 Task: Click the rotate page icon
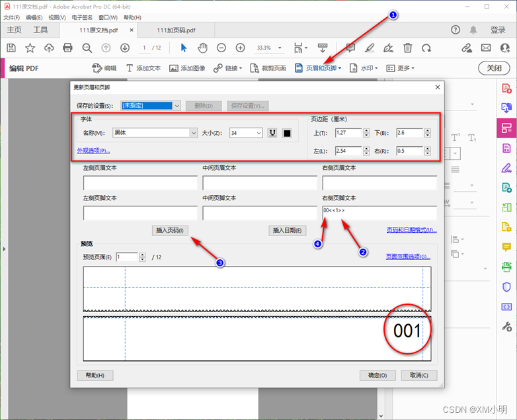pos(426,48)
